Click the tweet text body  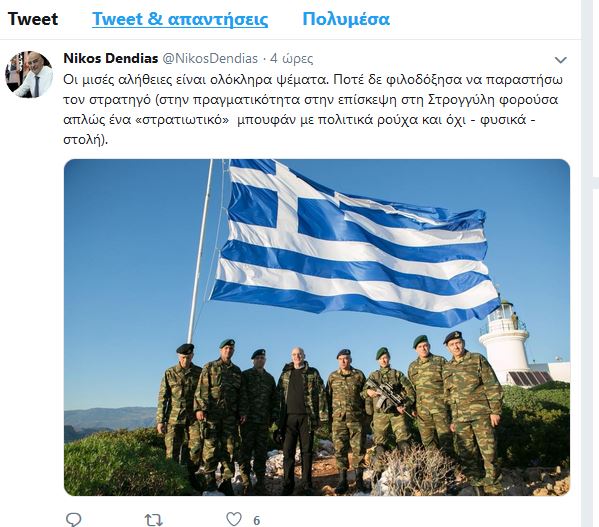click(x=313, y=110)
